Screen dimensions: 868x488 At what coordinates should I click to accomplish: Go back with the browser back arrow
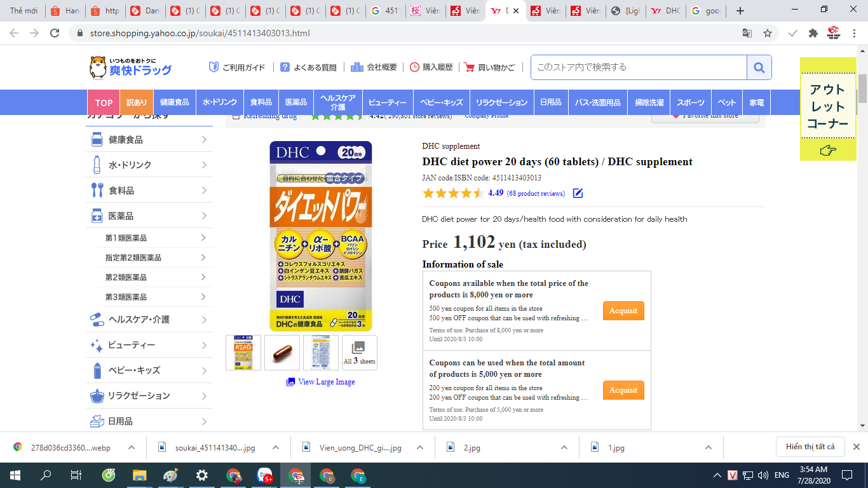[15, 33]
